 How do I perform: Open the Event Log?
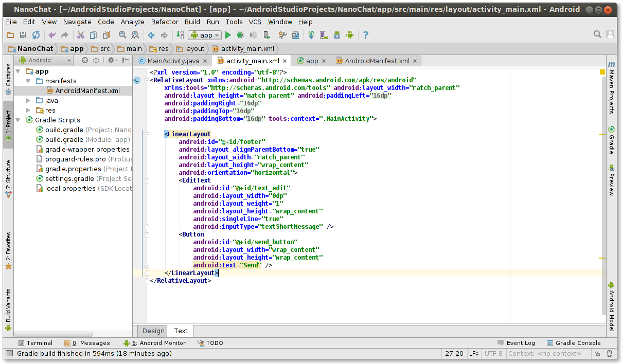[x=516, y=343]
